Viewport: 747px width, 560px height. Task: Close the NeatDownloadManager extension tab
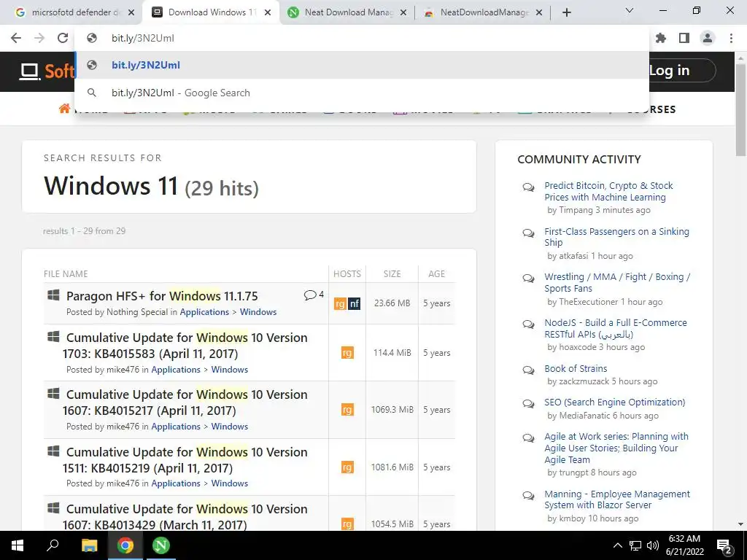[x=539, y=12]
